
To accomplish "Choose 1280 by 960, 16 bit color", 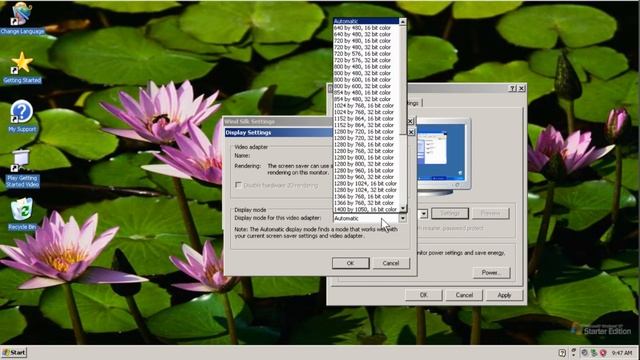I will coord(366,170).
